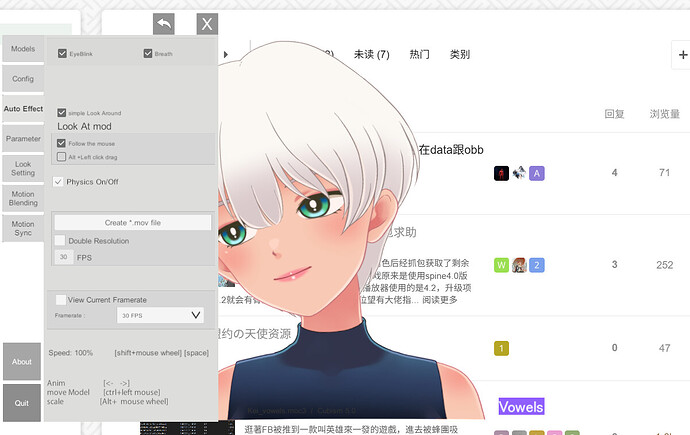Click the highlighted Vowels text

point(521,407)
